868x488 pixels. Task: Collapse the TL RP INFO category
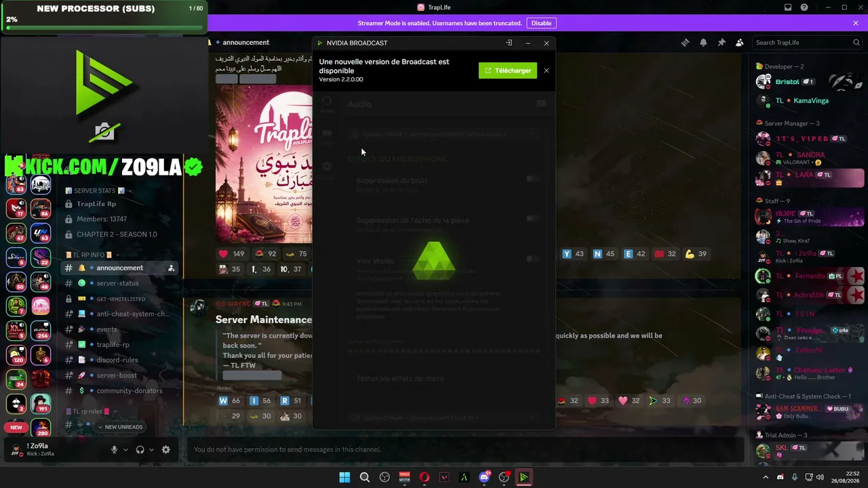click(x=91, y=255)
